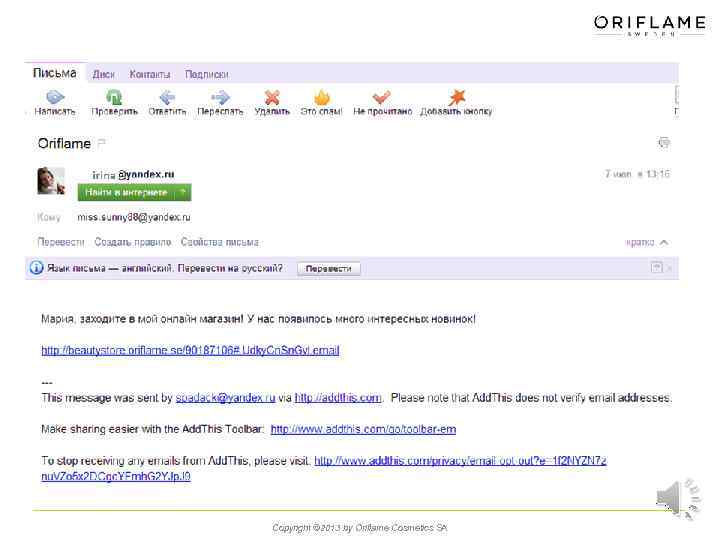This screenshot has height=540, width=720.
Task: Mark email as unread with the Не прочитано icon
Action: [x=382, y=97]
